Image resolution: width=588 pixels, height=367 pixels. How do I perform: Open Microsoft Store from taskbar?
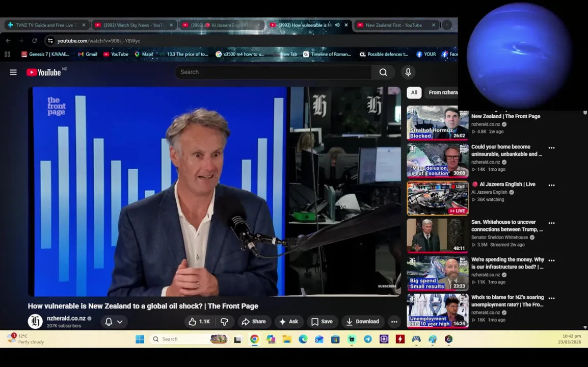335,339
